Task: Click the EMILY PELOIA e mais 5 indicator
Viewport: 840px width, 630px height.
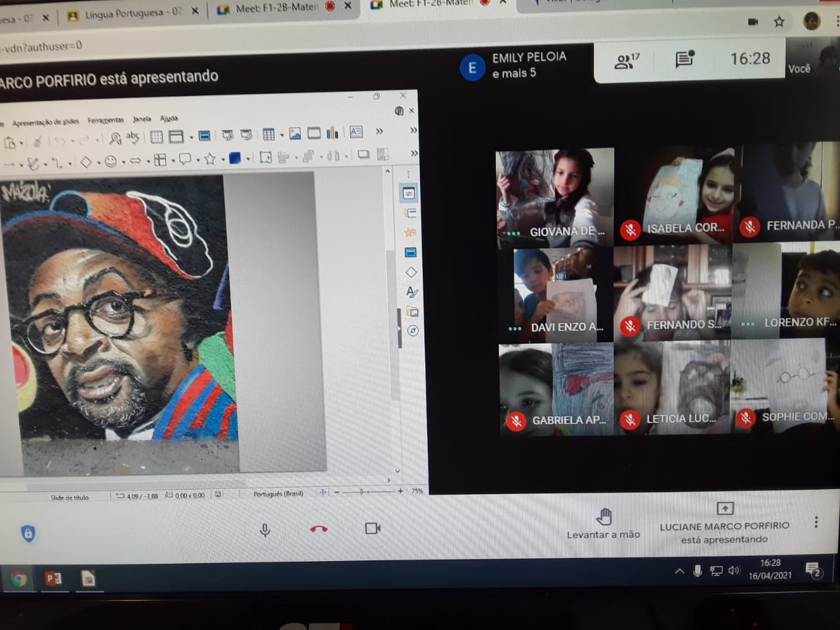Action: (x=513, y=65)
